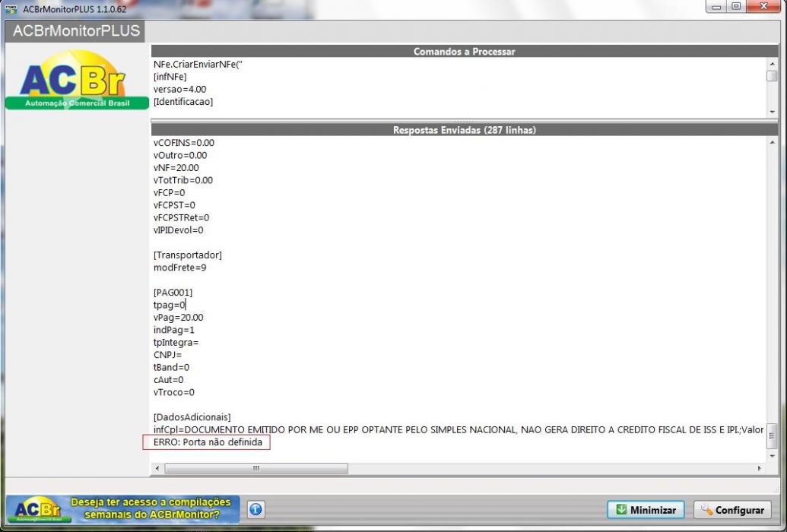Open the Configurar settings button

coord(733,510)
